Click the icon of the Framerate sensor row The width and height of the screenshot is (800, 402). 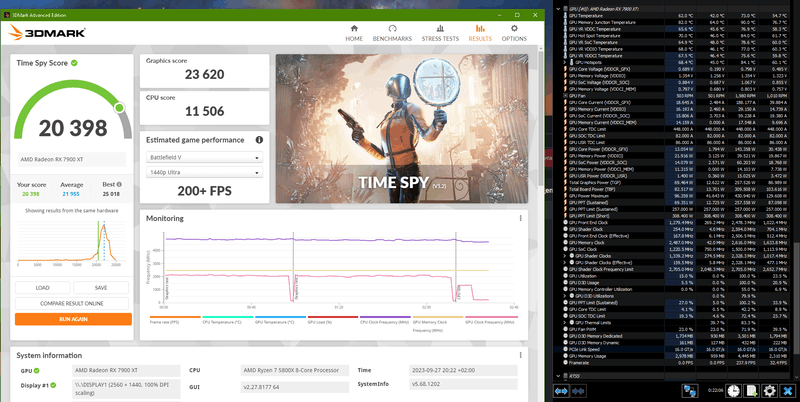click(x=565, y=363)
